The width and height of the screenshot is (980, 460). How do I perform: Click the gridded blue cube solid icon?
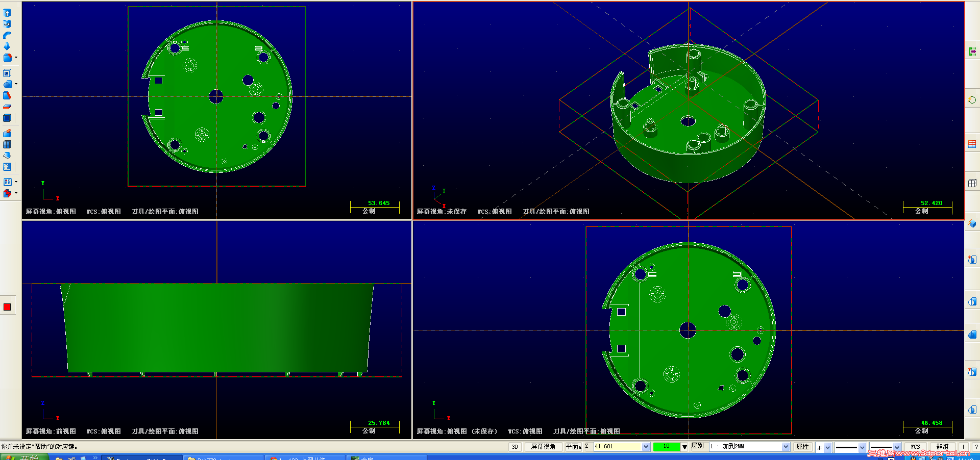tap(7, 144)
